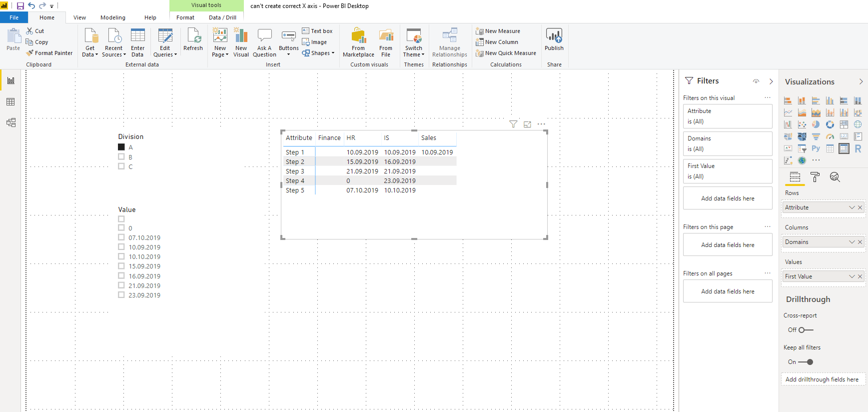Check Division C in slicer
The width and height of the screenshot is (868, 412).
[x=121, y=166]
